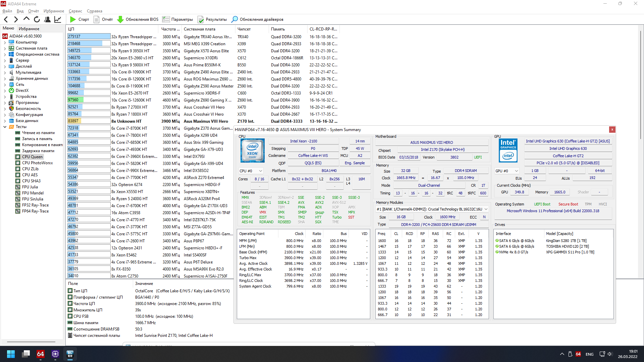Open the CPU #0 dropdown
Viewport: 644px width, 362px height.
point(251,171)
